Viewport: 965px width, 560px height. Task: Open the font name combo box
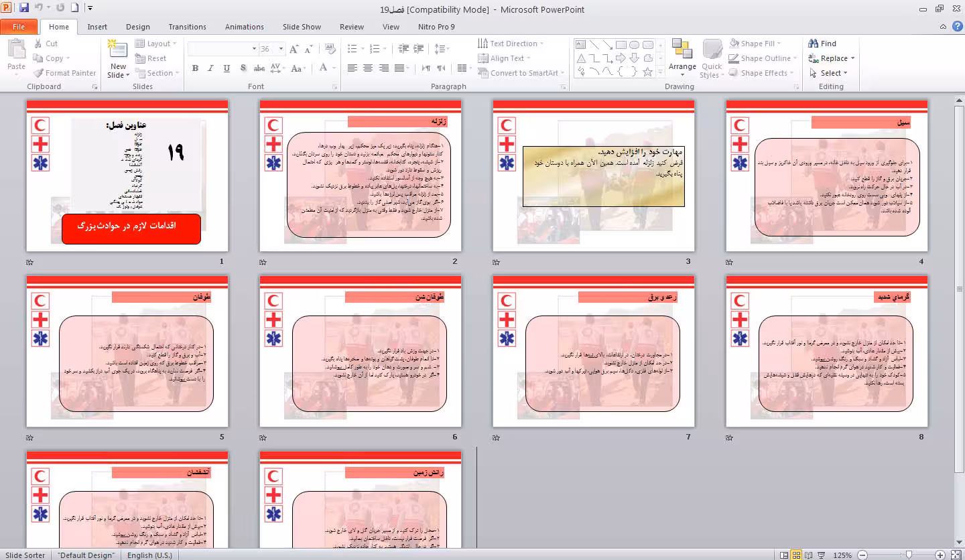(222, 49)
